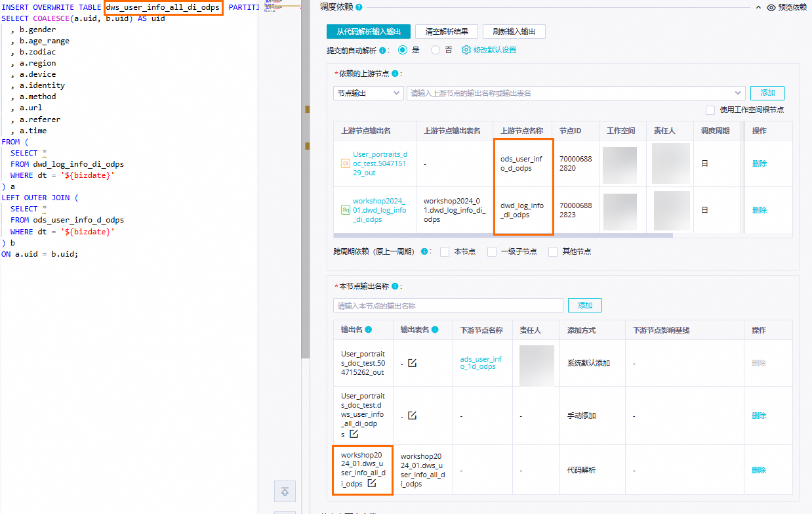Click node ID 700006882823 cell
This screenshot has height=514, width=812.
[575, 210]
